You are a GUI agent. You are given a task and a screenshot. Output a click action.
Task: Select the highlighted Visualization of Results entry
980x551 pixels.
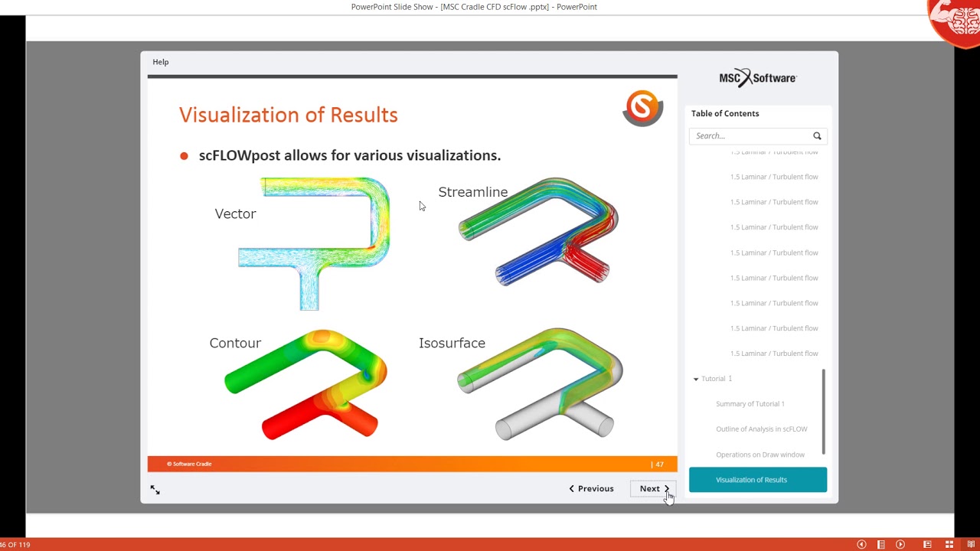pyautogui.click(x=758, y=480)
